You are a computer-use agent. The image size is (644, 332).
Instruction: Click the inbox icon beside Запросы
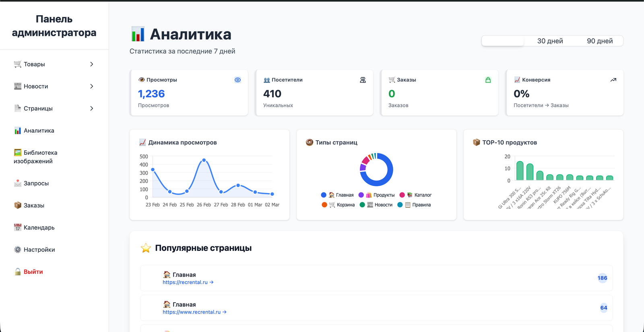click(x=18, y=183)
